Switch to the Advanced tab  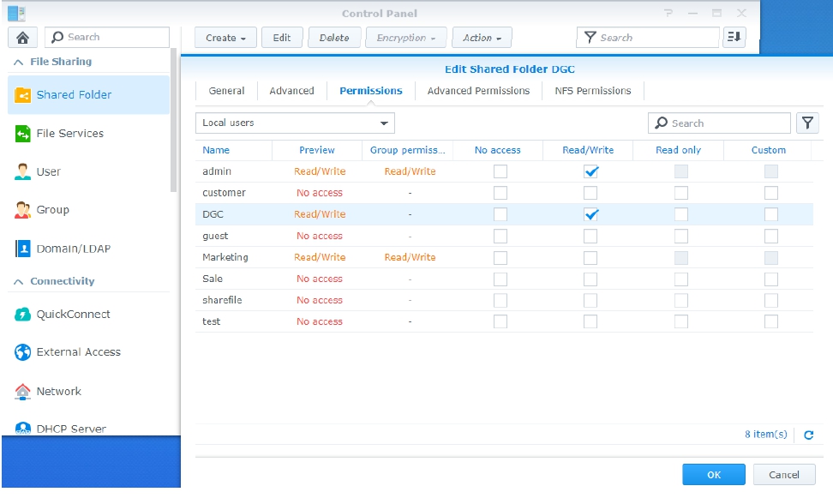291,91
